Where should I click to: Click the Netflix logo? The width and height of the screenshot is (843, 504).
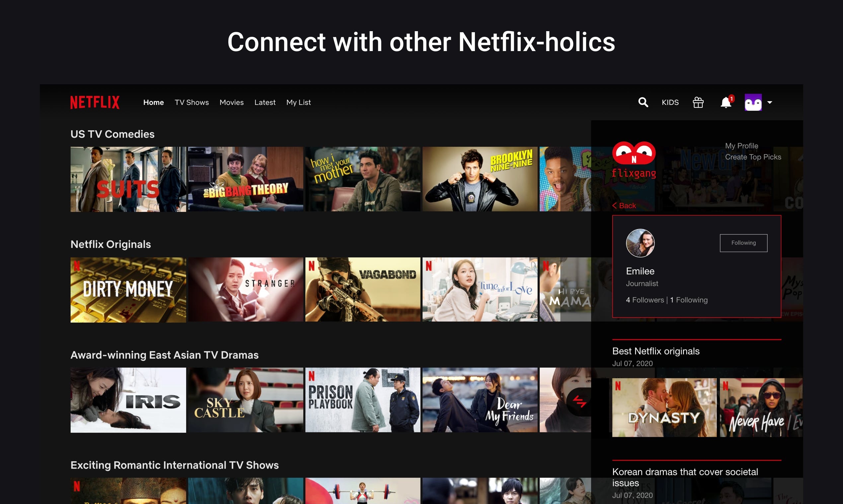[x=95, y=102]
